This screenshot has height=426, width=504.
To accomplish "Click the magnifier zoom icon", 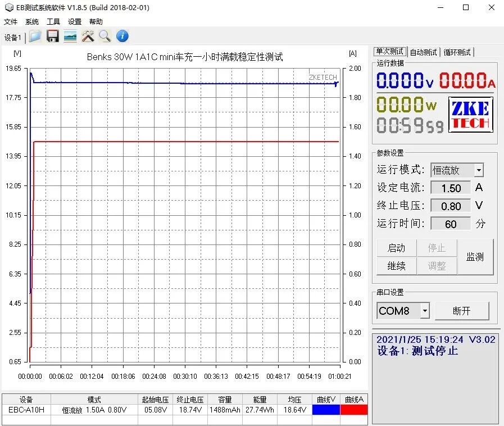I will pyautogui.click(x=105, y=36).
